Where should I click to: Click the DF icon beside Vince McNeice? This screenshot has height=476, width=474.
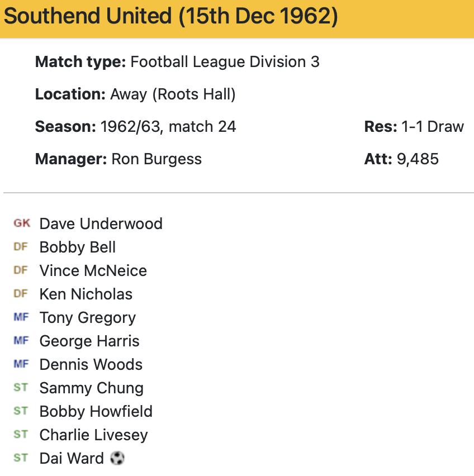click(x=21, y=270)
